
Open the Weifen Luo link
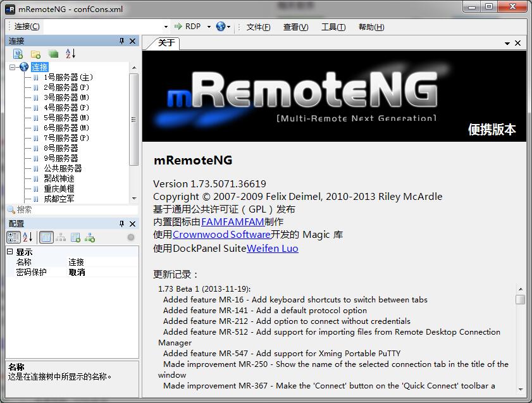pos(273,249)
